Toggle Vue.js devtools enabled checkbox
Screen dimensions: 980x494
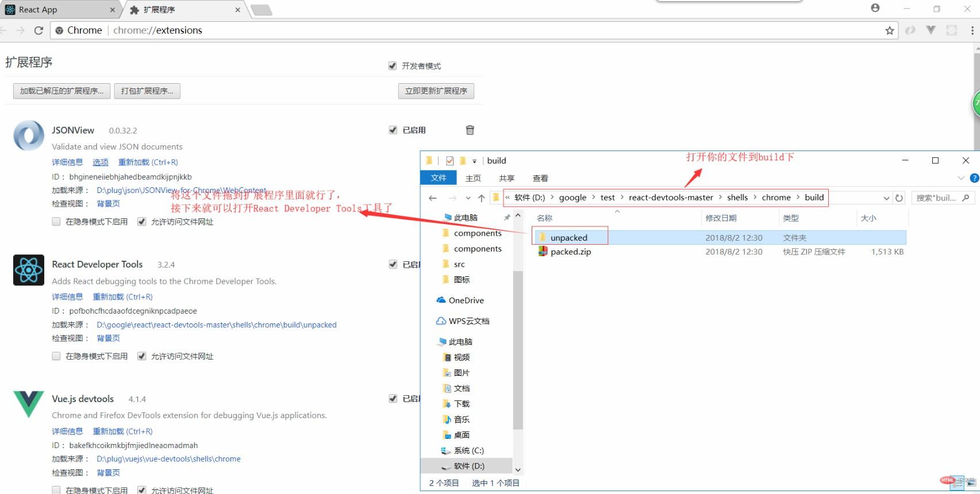point(393,399)
